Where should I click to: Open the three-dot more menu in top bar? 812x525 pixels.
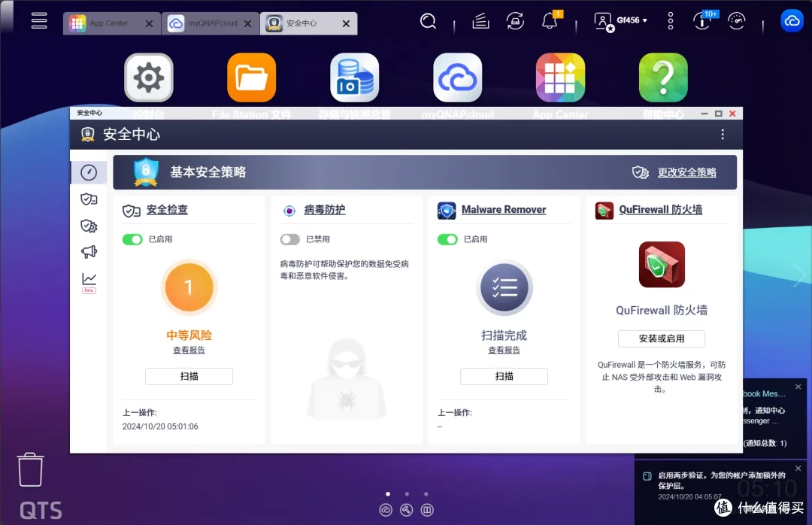coord(671,21)
